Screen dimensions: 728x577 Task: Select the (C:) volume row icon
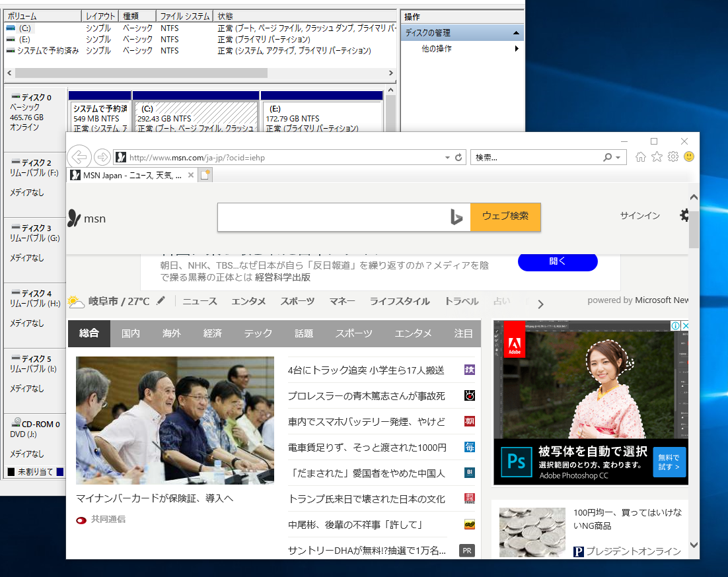coord(11,28)
